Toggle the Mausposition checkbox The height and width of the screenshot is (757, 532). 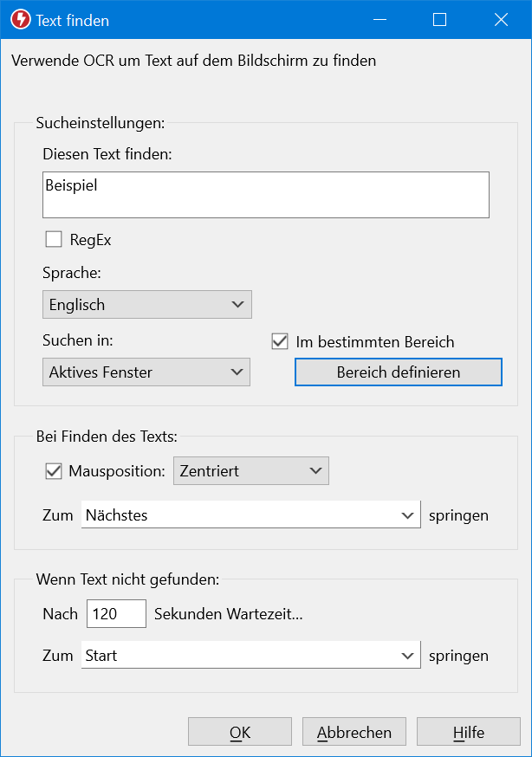pos(54,471)
